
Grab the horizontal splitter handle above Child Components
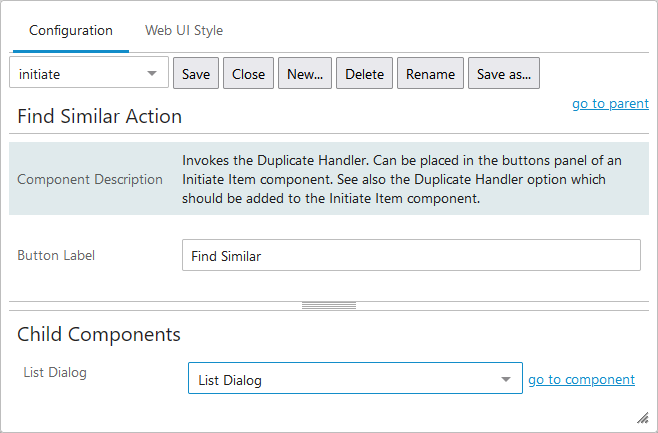tap(329, 306)
